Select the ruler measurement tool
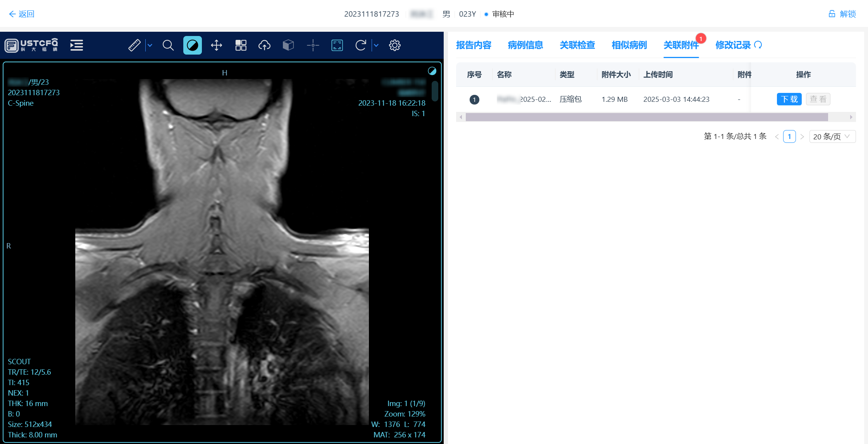This screenshot has height=444, width=868. (x=134, y=45)
